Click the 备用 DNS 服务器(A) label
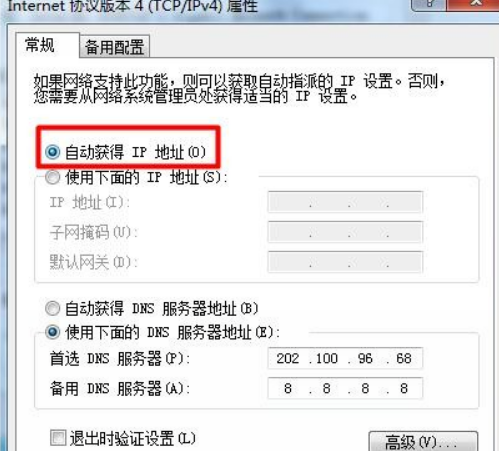Viewport: 499px width, 451px height. [120, 389]
